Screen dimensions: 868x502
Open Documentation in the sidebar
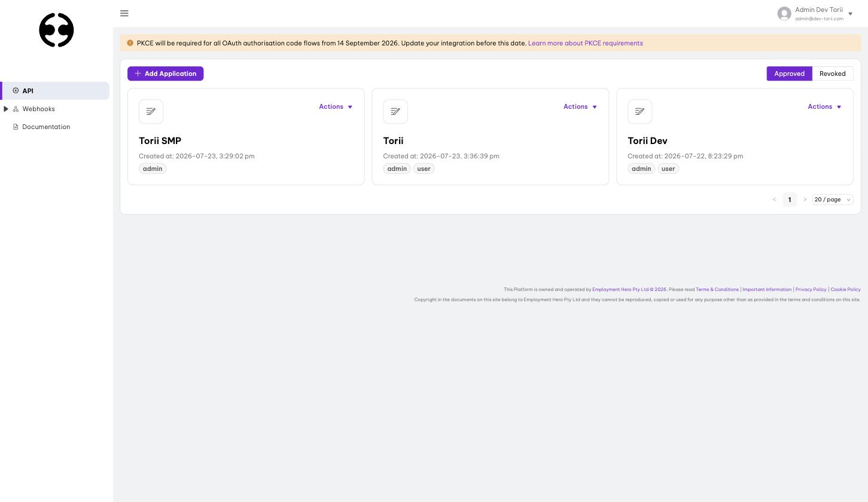tap(46, 127)
